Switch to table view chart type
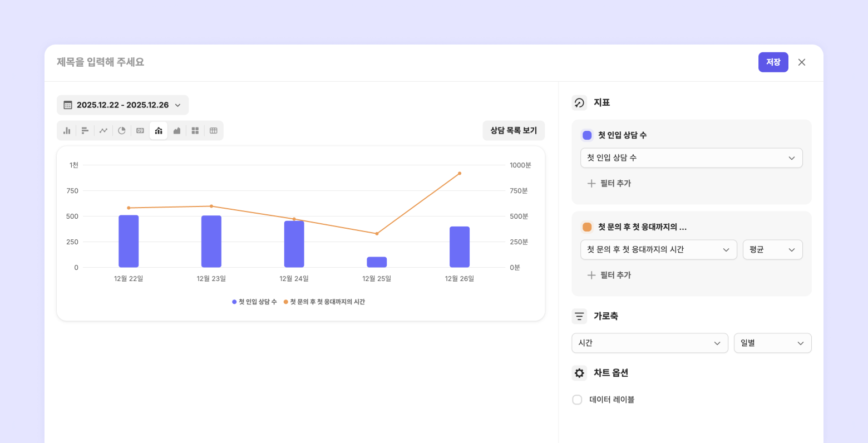Viewport: 868px width, 443px height. (214, 131)
